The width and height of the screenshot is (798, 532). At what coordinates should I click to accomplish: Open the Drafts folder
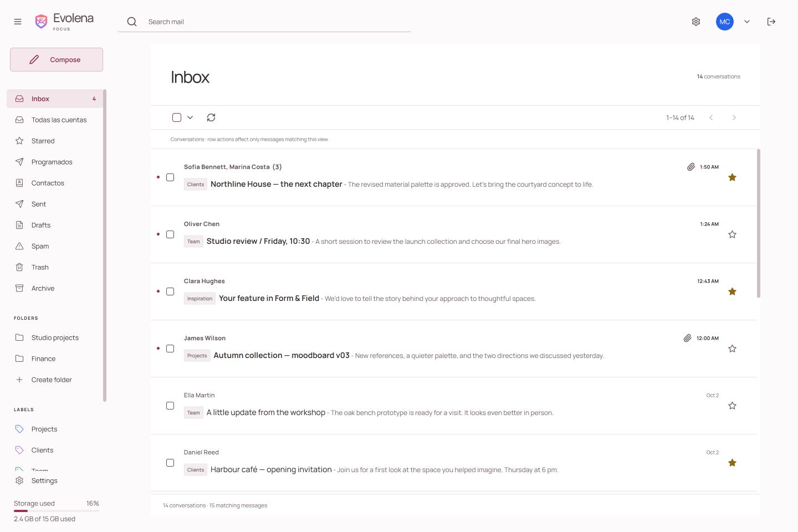pyautogui.click(x=55, y=225)
